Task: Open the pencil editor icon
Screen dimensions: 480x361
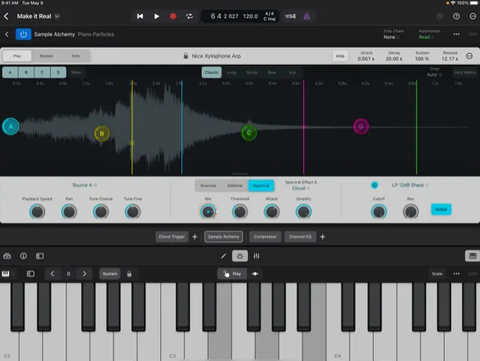Action: (223, 256)
